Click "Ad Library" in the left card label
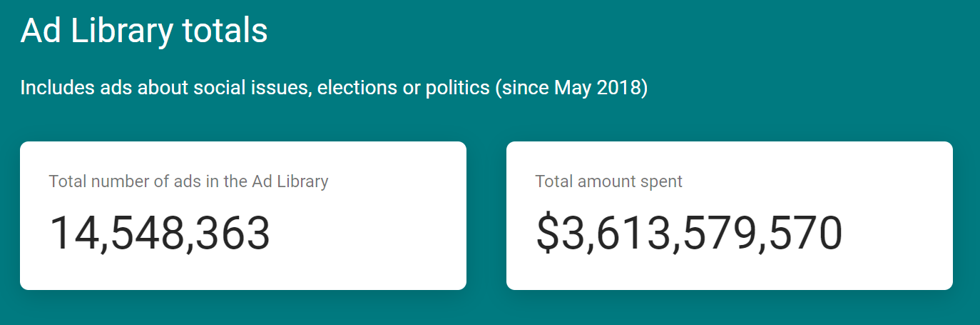 [290, 181]
